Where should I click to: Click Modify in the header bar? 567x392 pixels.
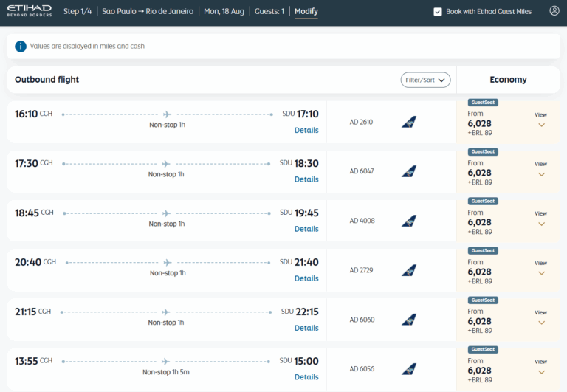click(x=306, y=11)
